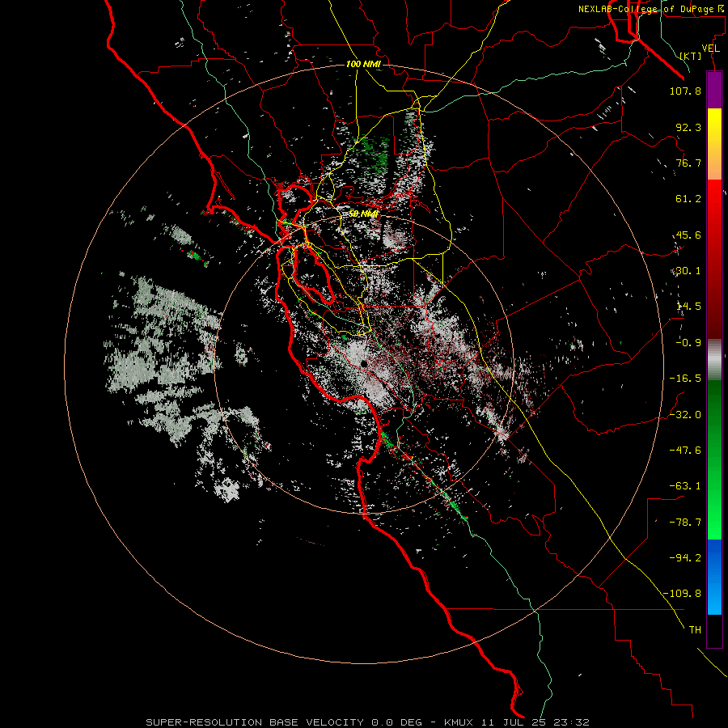Click the -0.9 velocity scale value
The image size is (728, 728).
click(x=688, y=343)
